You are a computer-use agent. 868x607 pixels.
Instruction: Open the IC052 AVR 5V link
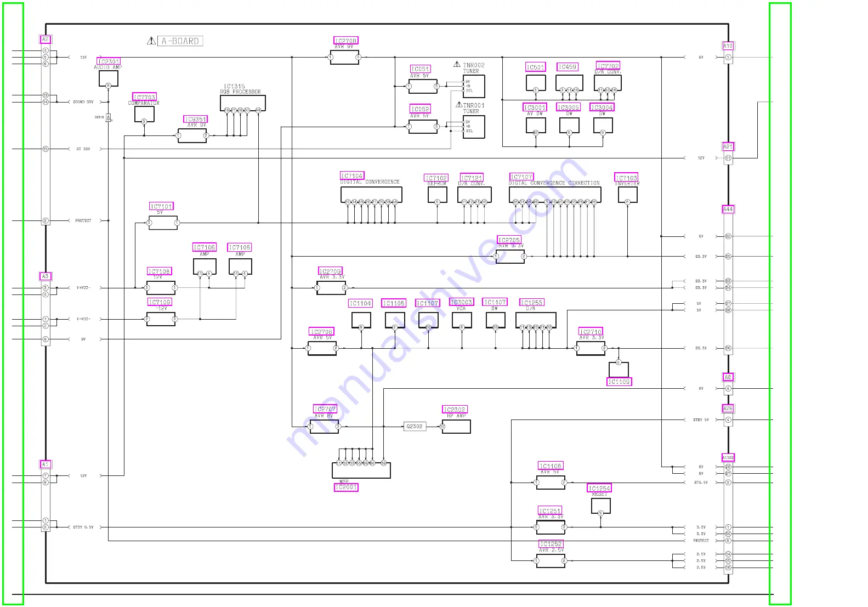click(x=421, y=109)
